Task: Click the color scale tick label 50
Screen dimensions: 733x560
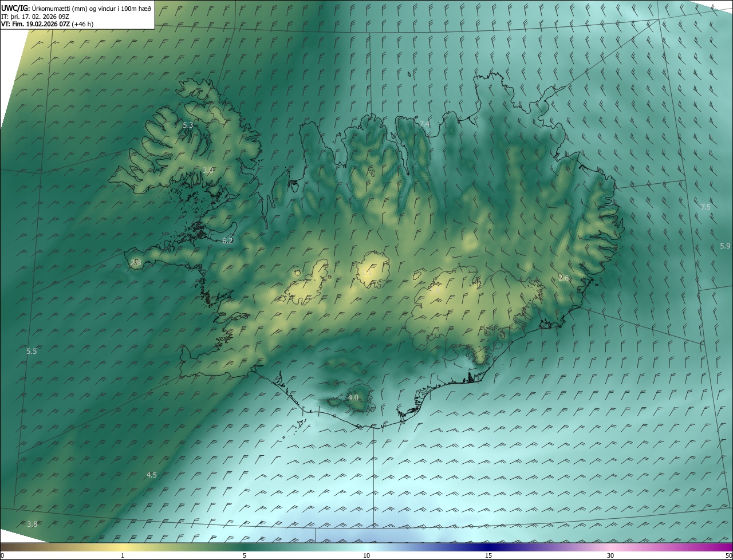Action: (x=728, y=555)
